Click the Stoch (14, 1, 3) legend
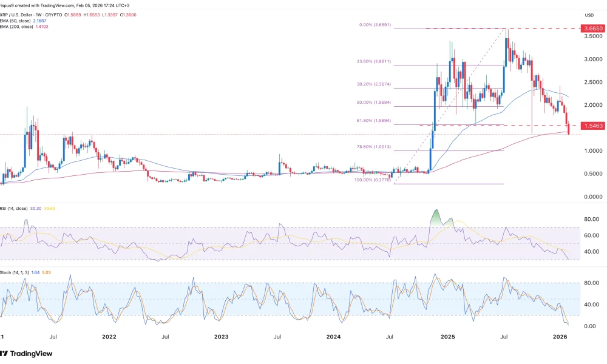Viewport: 607px width, 364px height. click(15, 271)
